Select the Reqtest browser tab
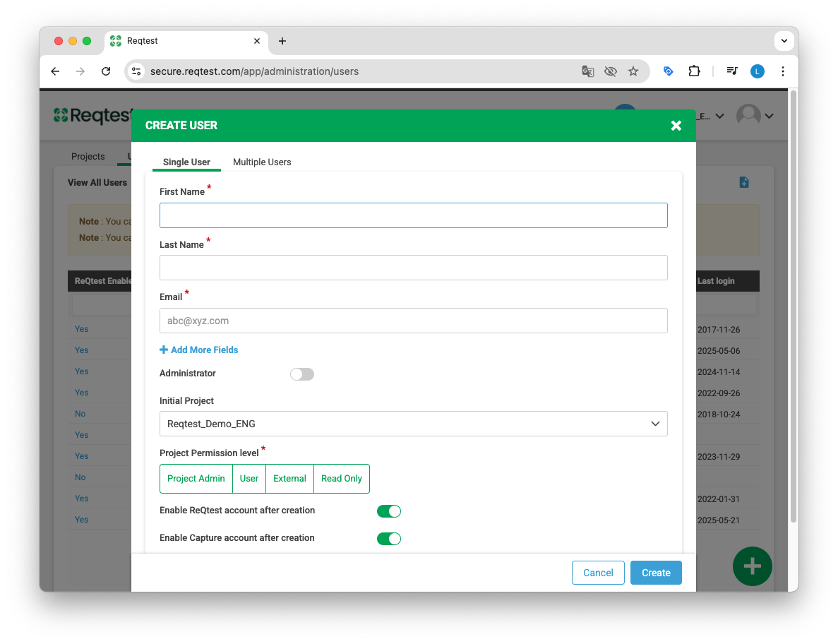The width and height of the screenshot is (838, 644). pyautogui.click(x=186, y=41)
